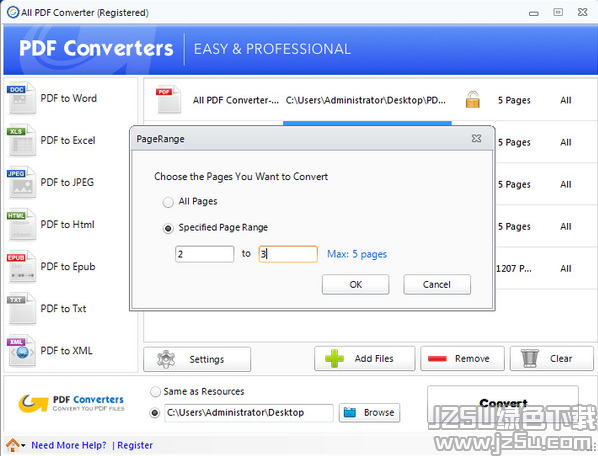This screenshot has width=598, height=456.
Task: Switch to PDF to Txt mode
Action: 63,308
